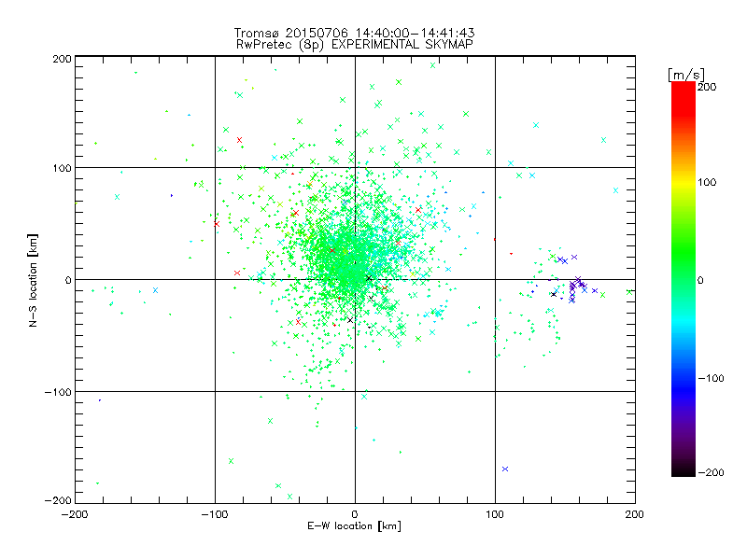Click the 100 label on the E-W axis
Screen dimensions: 747x560
tap(495, 514)
